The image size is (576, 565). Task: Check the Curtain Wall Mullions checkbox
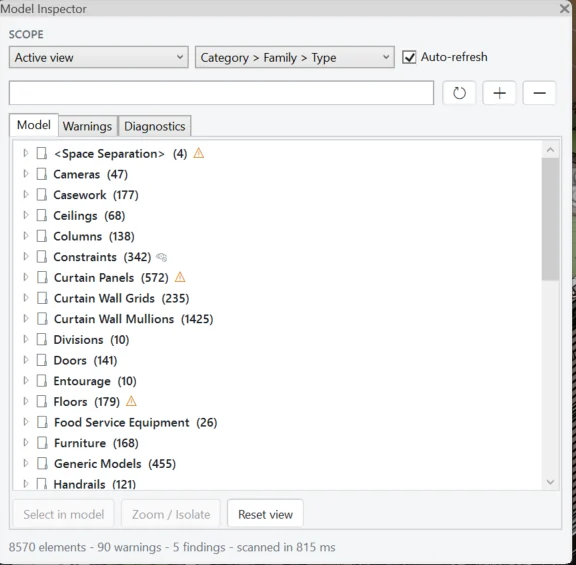[x=42, y=319]
